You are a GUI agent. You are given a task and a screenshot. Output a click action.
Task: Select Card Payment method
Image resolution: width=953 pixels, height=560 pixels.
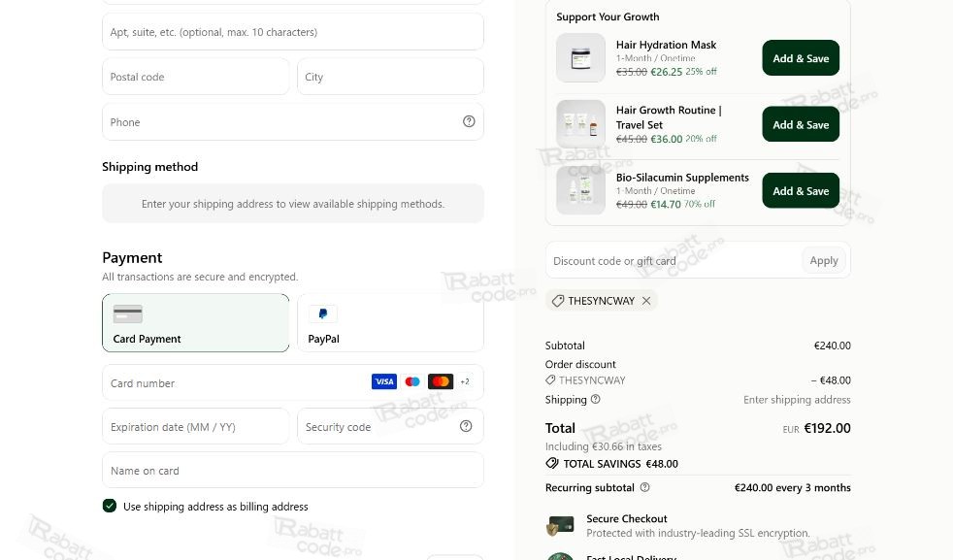pyautogui.click(x=196, y=323)
